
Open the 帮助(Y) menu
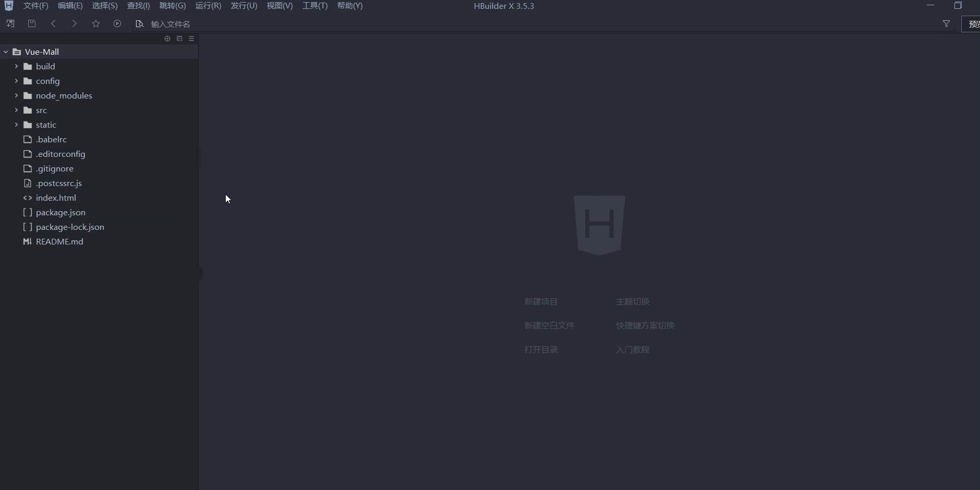(x=350, y=6)
